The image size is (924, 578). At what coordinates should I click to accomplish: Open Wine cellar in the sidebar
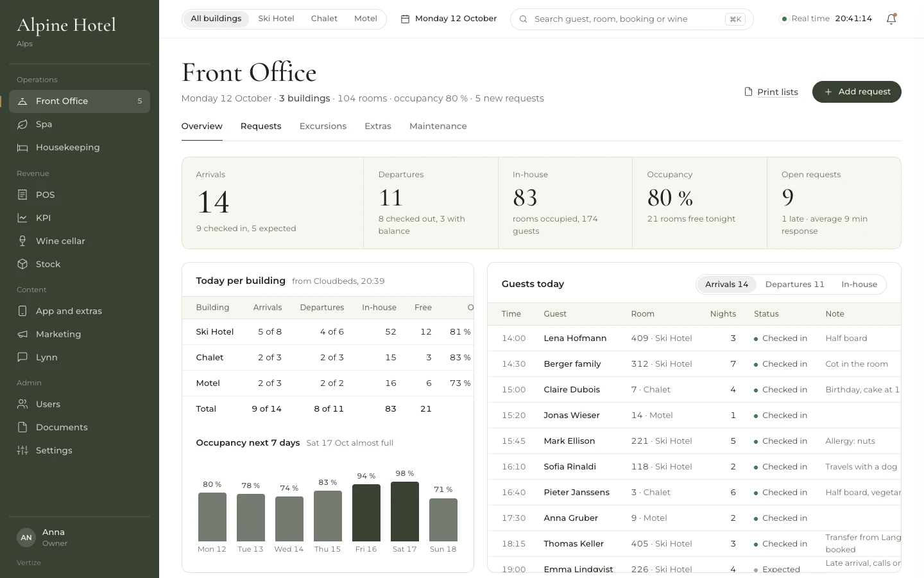[80, 241]
